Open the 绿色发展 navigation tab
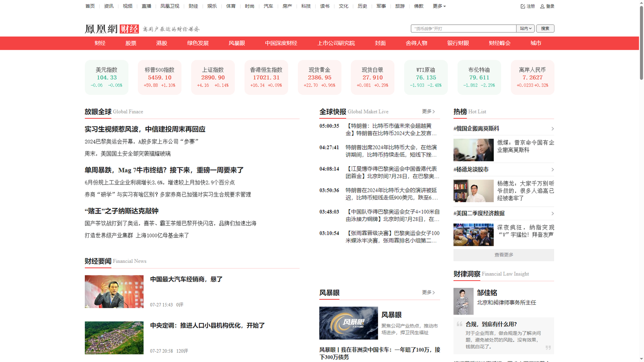Screen dimensions: 644x362 pyautogui.click(x=198, y=43)
